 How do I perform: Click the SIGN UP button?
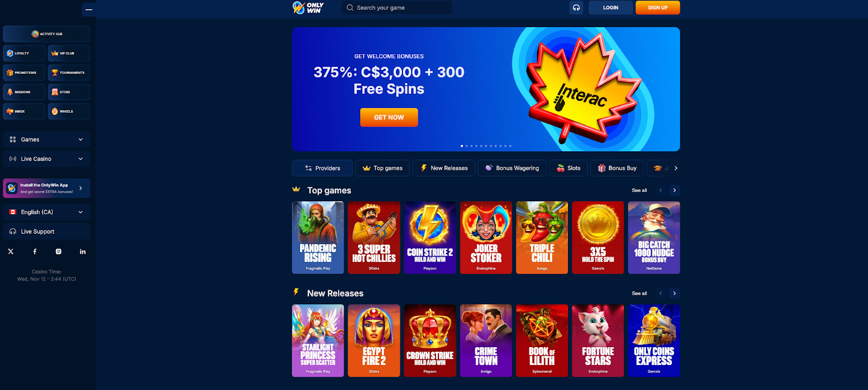point(658,8)
